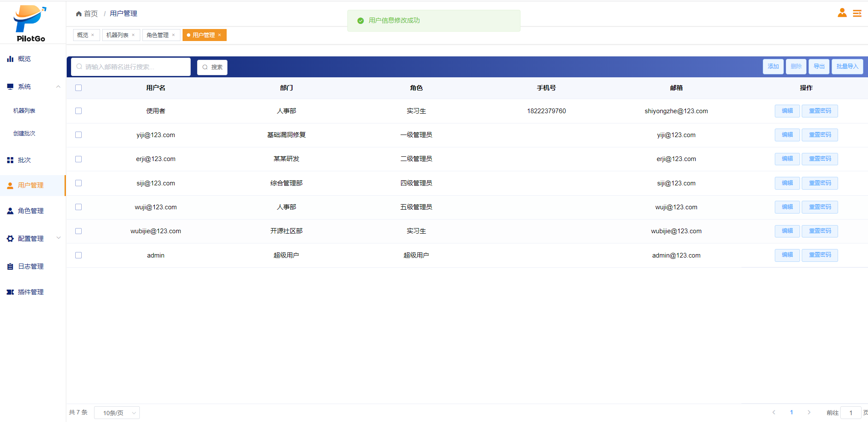The image size is (868, 422).
Task: Open 概览 overview from sidebar chart icon
Action: point(10,59)
